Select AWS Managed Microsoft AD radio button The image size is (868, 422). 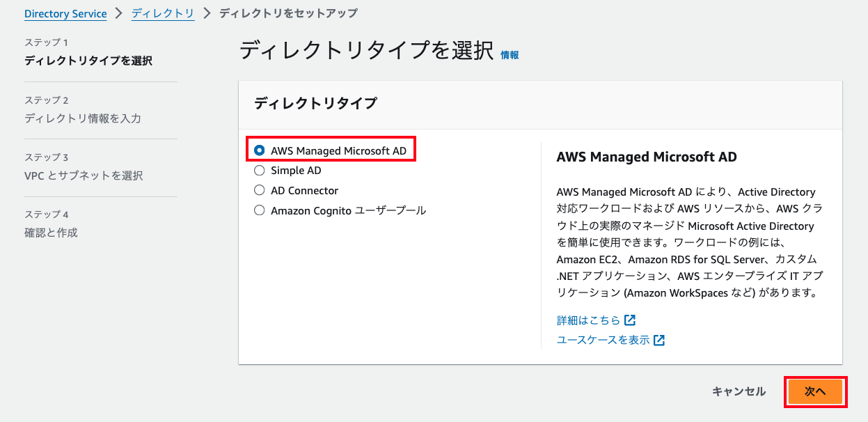(x=260, y=150)
